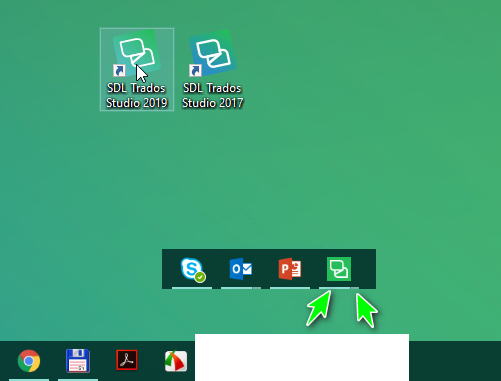Click the right green arrow annotation
Viewport: 501px width, 381px height.
(x=366, y=310)
